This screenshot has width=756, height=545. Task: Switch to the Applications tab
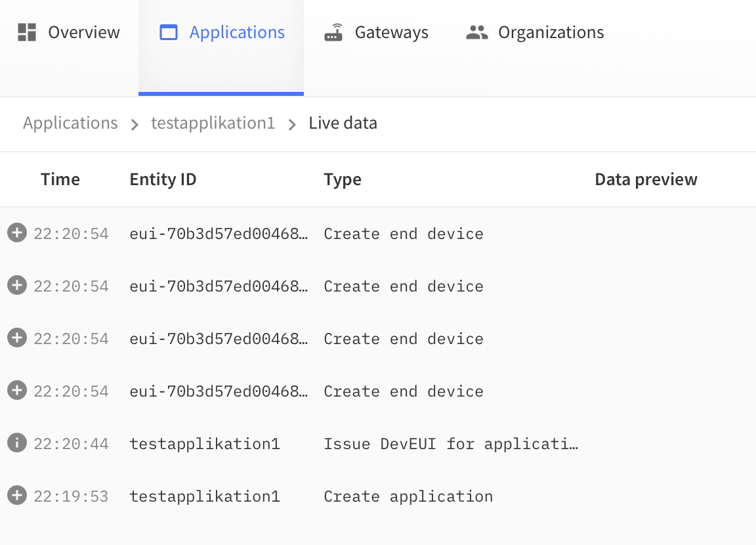[222, 32]
